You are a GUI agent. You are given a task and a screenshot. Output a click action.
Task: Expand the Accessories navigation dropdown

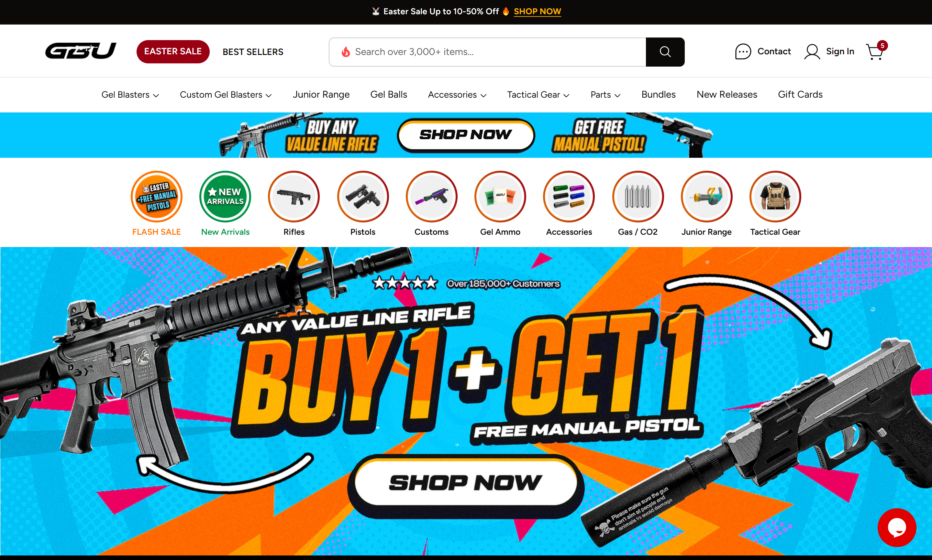pos(457,95)
